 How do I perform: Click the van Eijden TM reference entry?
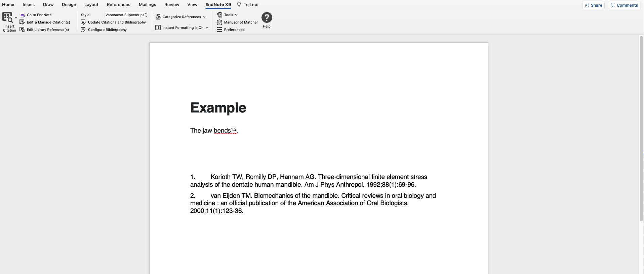(313, 203)
